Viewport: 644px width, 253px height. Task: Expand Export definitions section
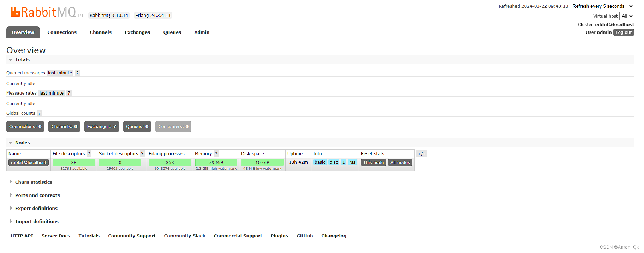click(34, 209)
